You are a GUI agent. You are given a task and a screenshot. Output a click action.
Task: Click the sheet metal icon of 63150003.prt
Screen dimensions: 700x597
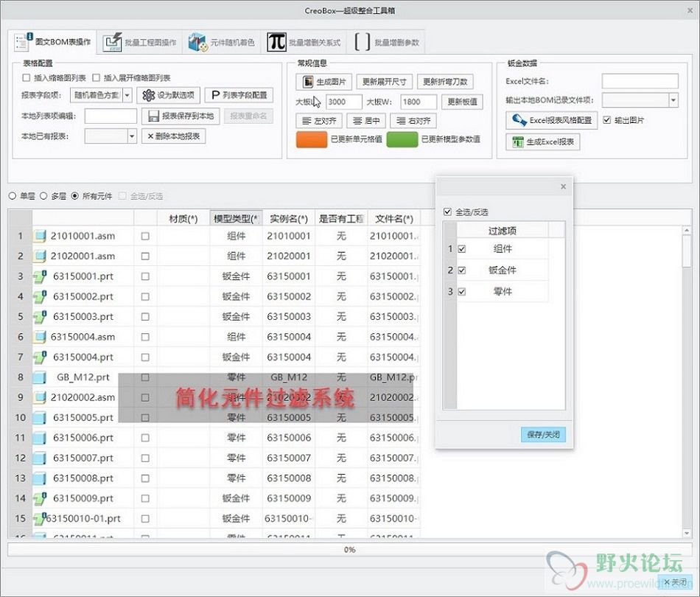pos(40,317)
